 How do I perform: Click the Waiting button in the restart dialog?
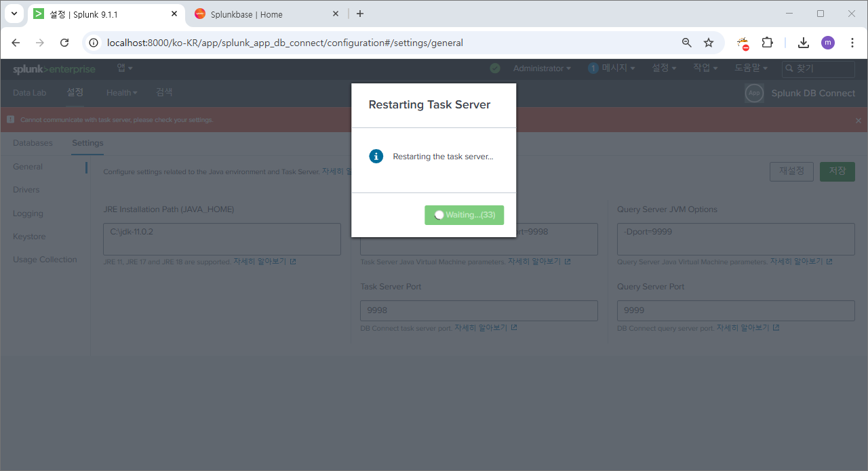coord(464,215)
